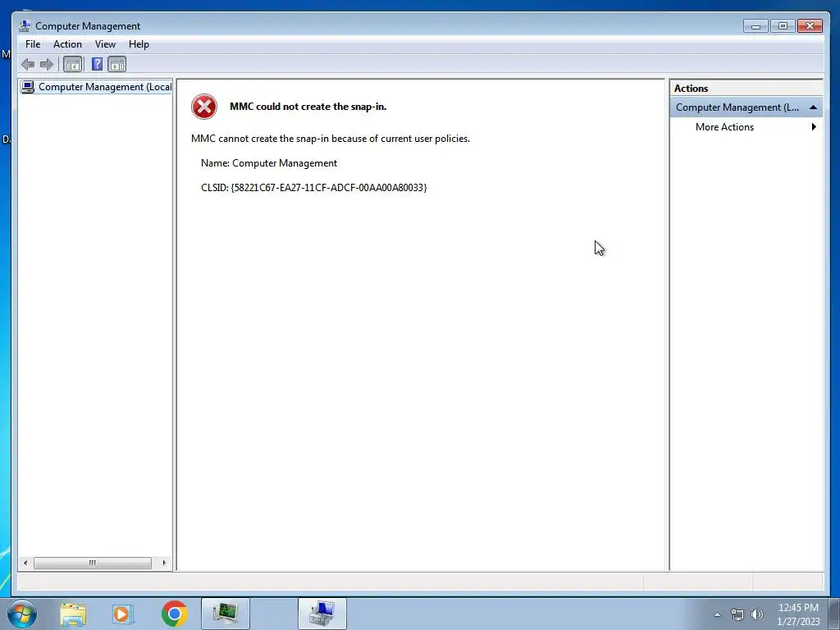Click the taskbar clock showing 12:45 PM
Image resolution: width=840 pixels, height=630 pixels.
coord(798,614)
